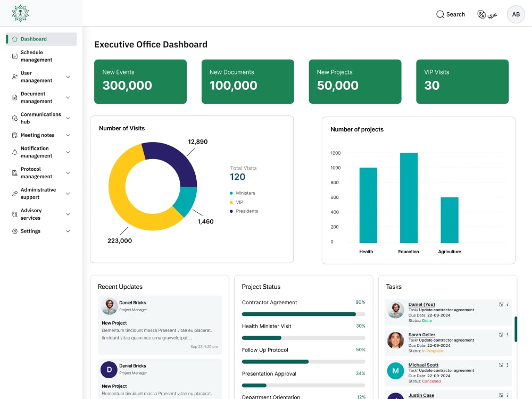Open the New Documents card
Viewport: 532px width, 399px height.
coord(248,82)
